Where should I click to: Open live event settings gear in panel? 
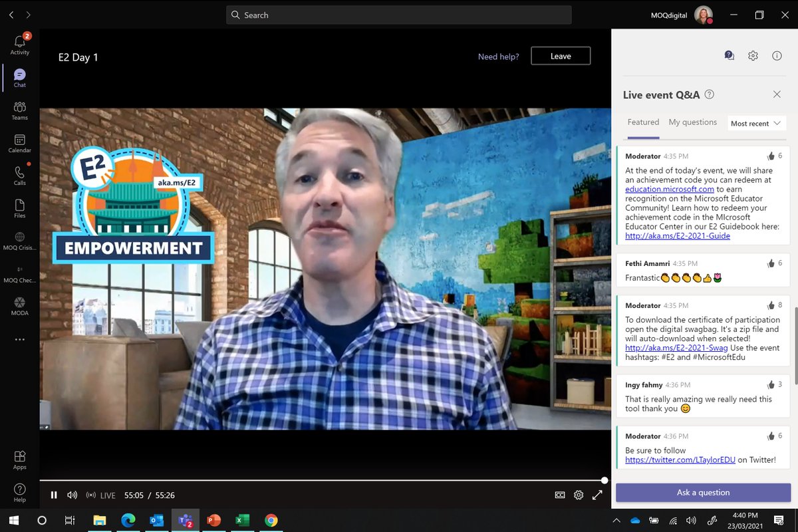coord(753,56)
